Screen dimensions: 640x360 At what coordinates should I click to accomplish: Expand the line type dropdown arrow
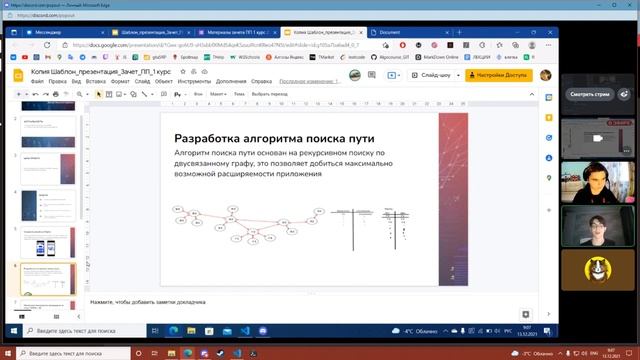click(152, 94)
